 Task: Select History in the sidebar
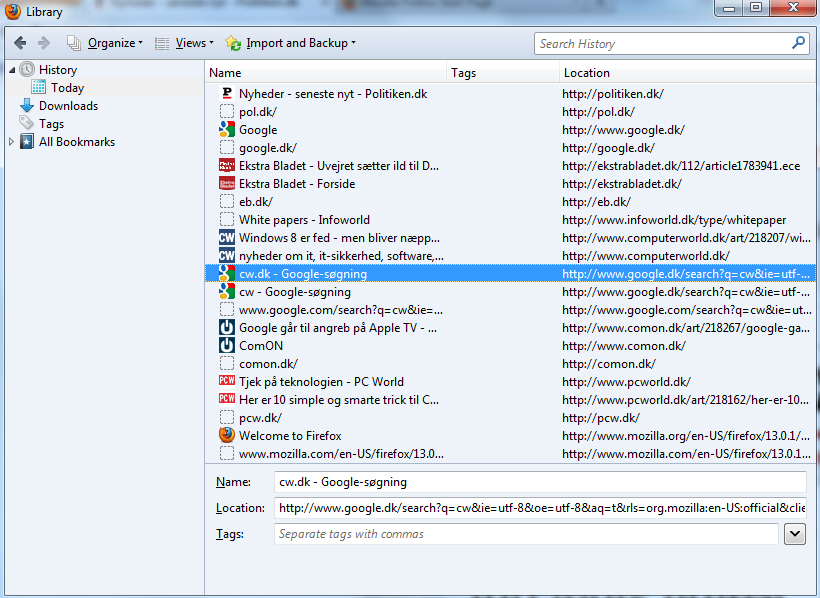[x=58, y=70]
